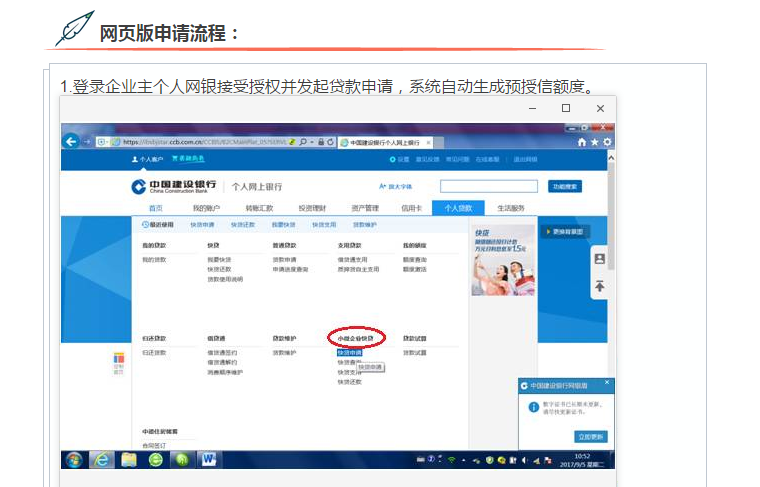The height and width of the screenshot is (487, 760).
Task: Click the green Wi-Fi tray icon
Action: pyautogui.click(x=452, y=460)
